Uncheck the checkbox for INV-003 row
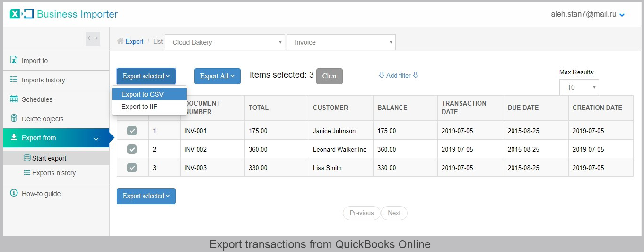 click(x=132, y=168)
